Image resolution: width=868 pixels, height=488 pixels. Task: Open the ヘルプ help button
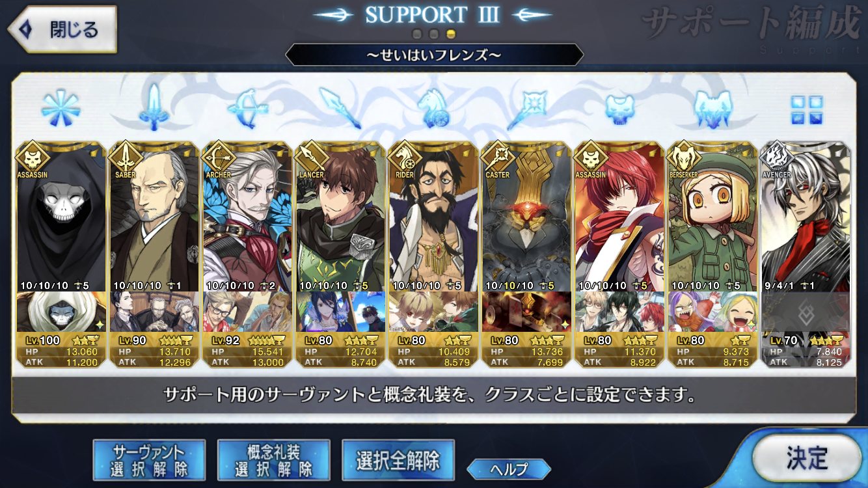click(x=509, y=468)
